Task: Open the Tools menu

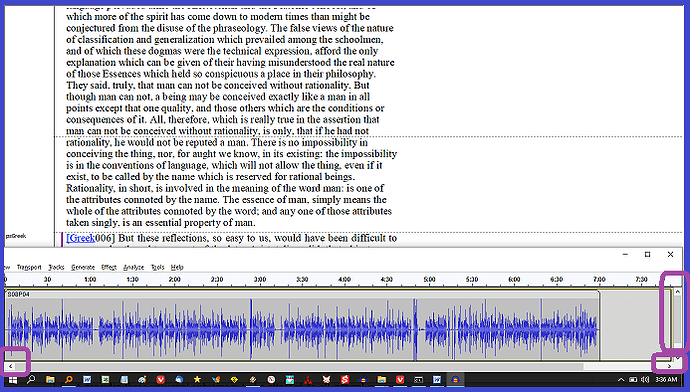Action: [158, 267]
